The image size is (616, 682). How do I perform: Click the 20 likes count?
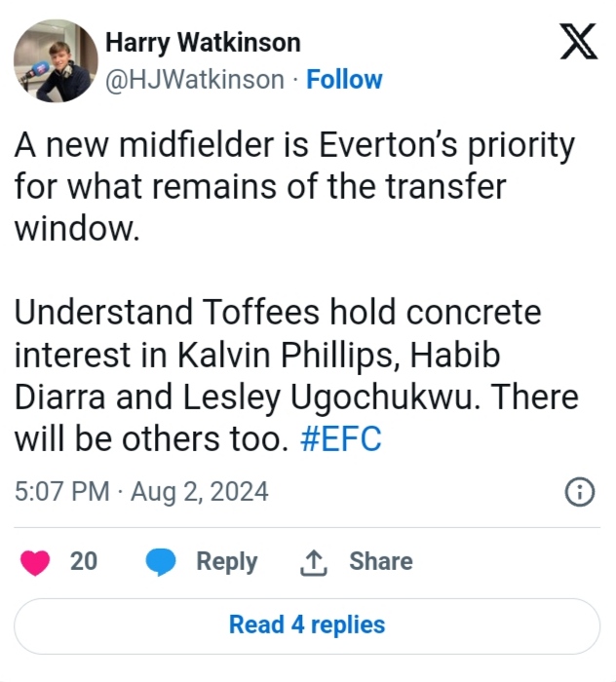tap(84, 561)
